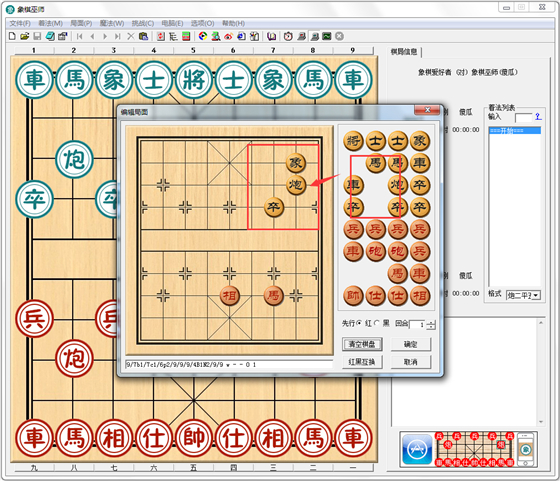Screen dimensions: 560x481
Task: Click the grey stop circle toolbar icon
Action: pos(340,36)
